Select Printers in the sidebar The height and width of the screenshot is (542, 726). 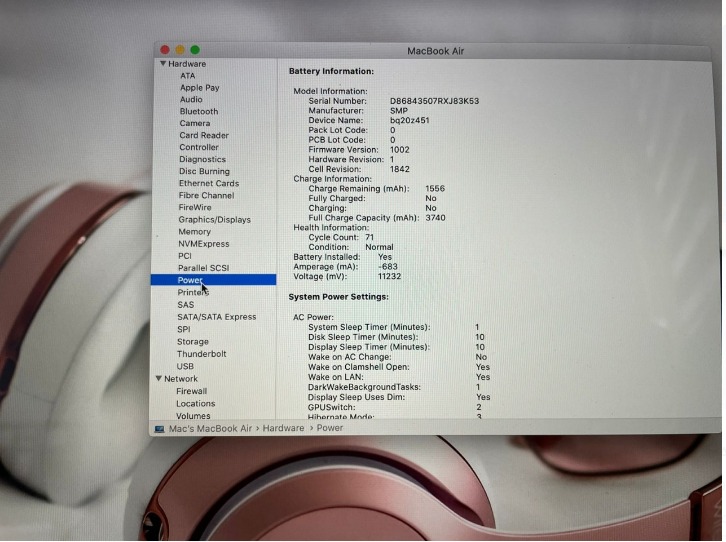click(x=193, y=293)
